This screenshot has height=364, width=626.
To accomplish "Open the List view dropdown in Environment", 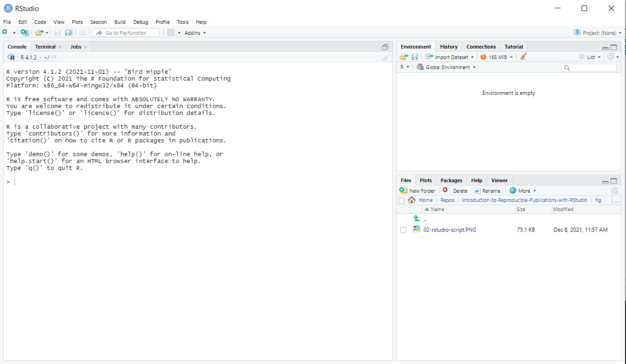I will click(x=590, y=57).
